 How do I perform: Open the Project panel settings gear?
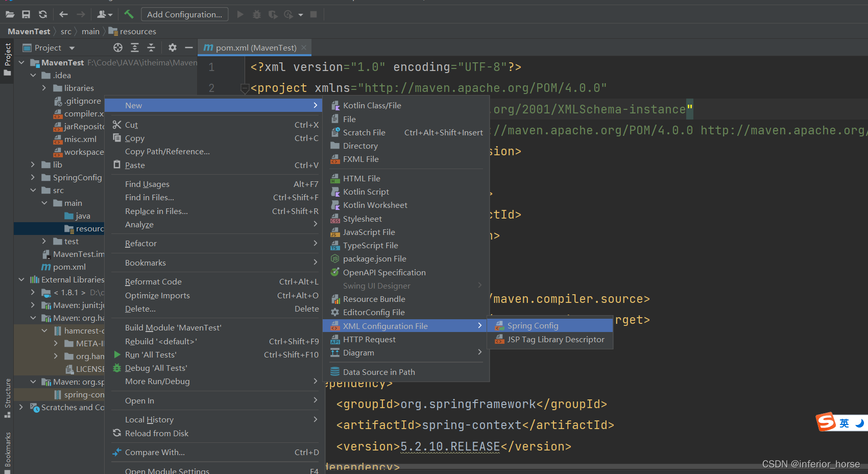tap(173, 48)
